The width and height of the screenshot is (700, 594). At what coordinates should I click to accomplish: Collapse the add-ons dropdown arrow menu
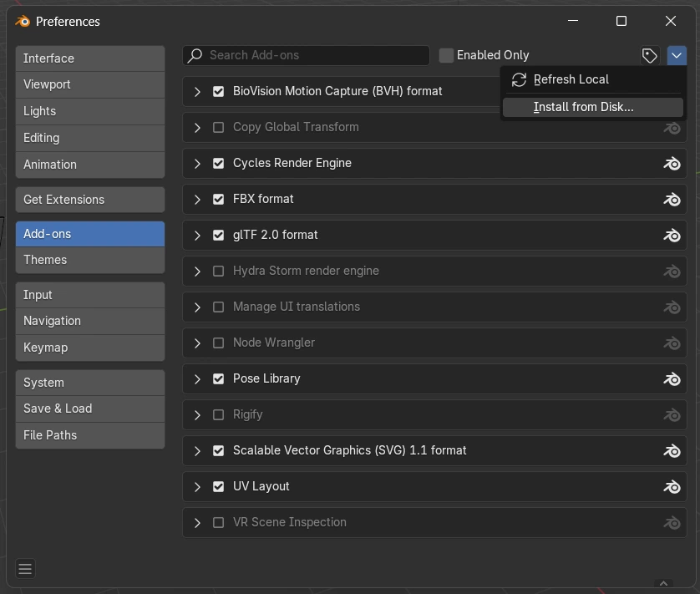[677, 55]
